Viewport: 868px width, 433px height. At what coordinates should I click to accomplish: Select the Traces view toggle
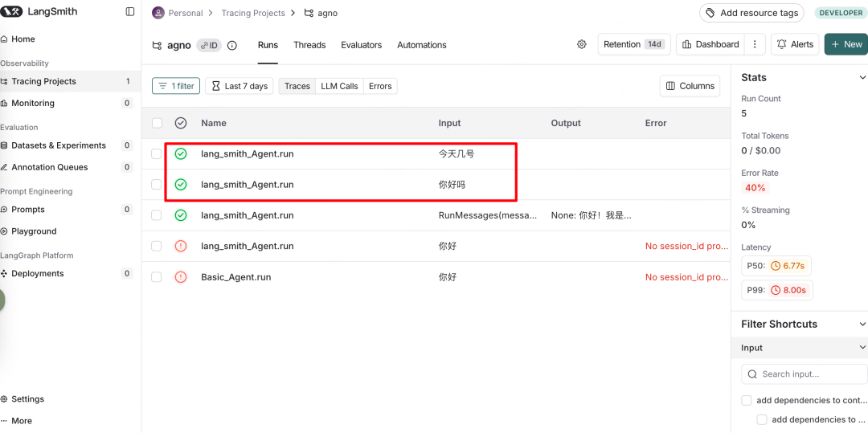(x=297, y=86)
